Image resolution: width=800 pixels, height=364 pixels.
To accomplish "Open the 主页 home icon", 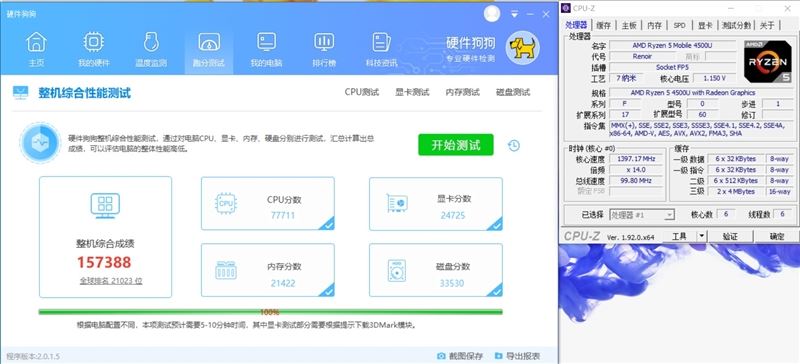I will pyautogui.click(x=36, y=42).
